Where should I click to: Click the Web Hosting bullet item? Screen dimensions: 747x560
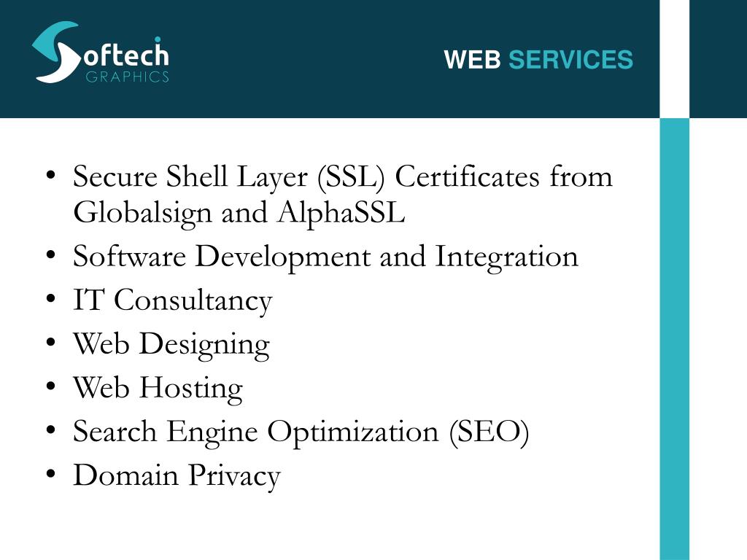coord(158,389)
